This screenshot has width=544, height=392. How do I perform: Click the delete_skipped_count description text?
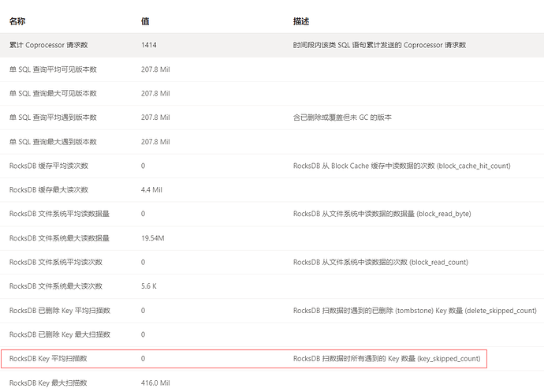pos(415,311)
